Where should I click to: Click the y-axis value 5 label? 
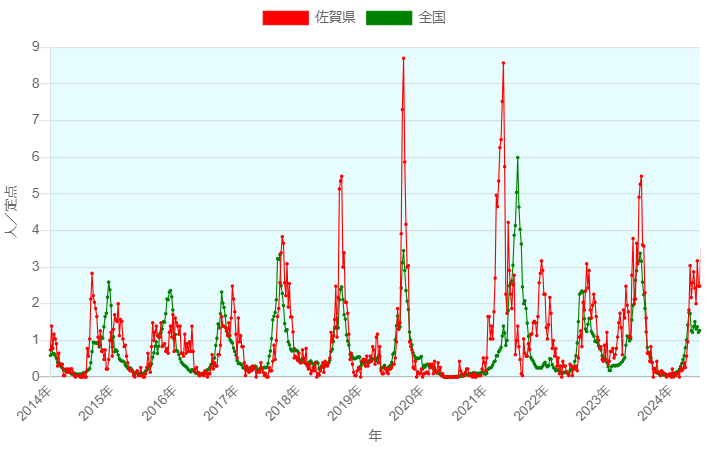[36, 193]
